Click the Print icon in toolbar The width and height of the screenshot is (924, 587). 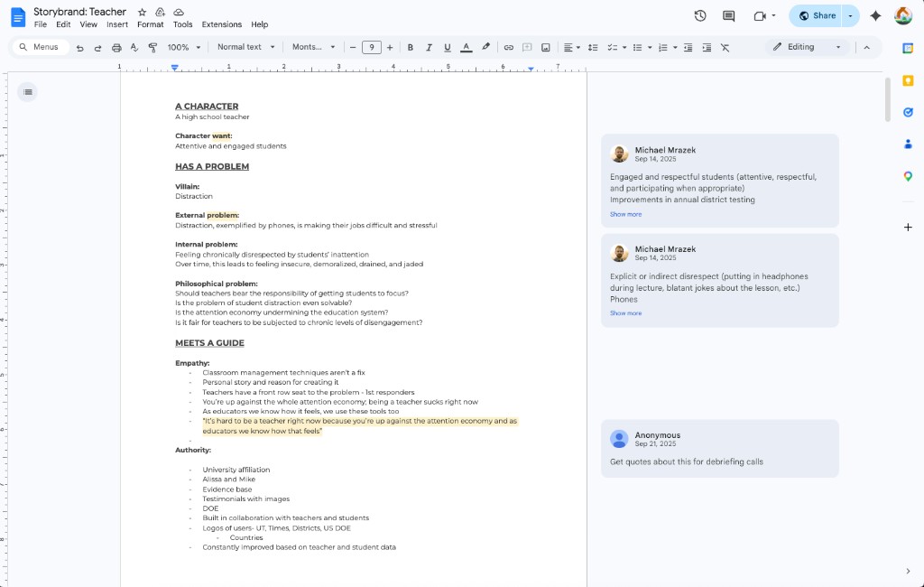pyautogui.click(x=115, y=47)
